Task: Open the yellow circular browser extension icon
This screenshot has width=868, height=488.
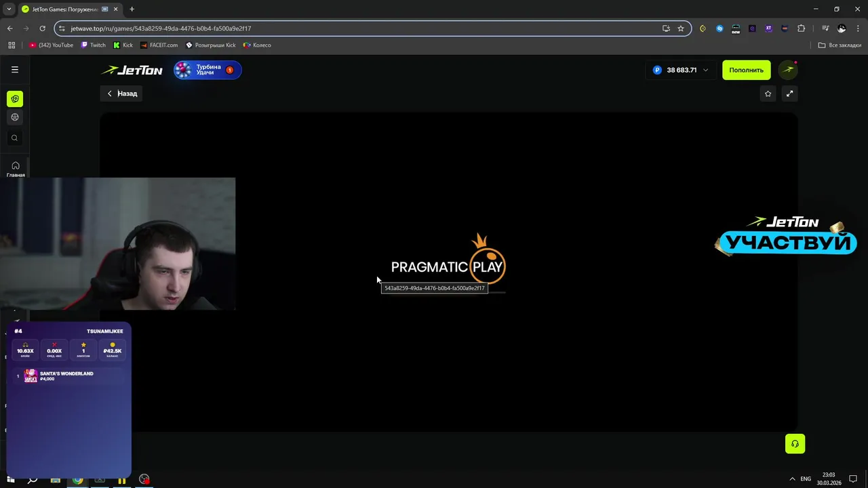Action: click(x=703, y=28)
